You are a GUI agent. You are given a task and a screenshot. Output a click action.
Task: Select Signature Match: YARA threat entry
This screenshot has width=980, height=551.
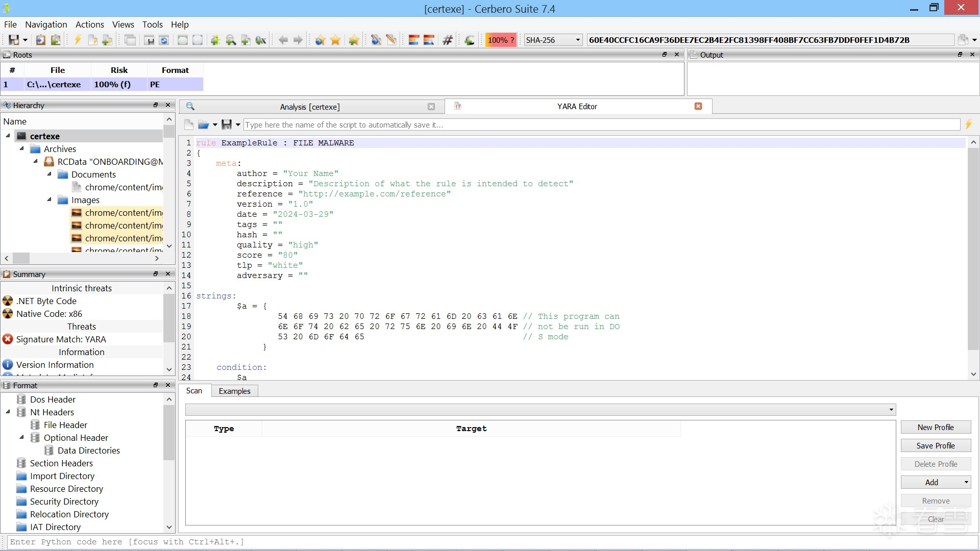click(61, 339)
